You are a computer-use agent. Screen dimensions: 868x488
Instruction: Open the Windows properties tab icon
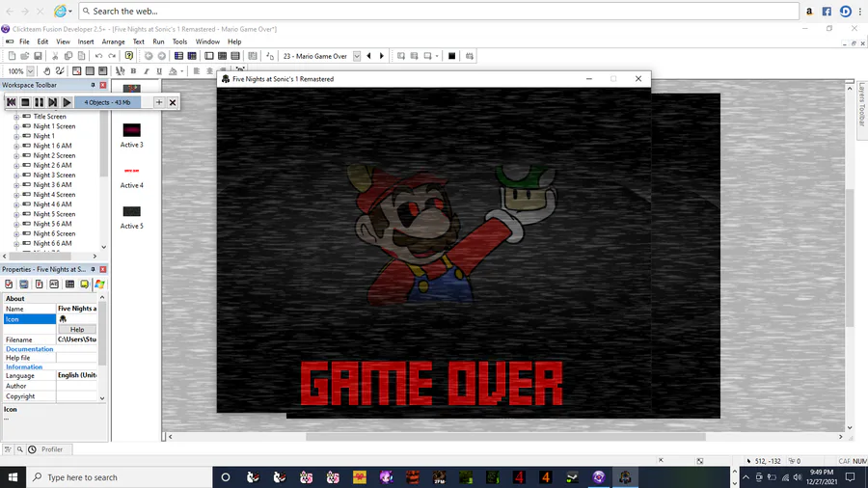tap(99, 285)
